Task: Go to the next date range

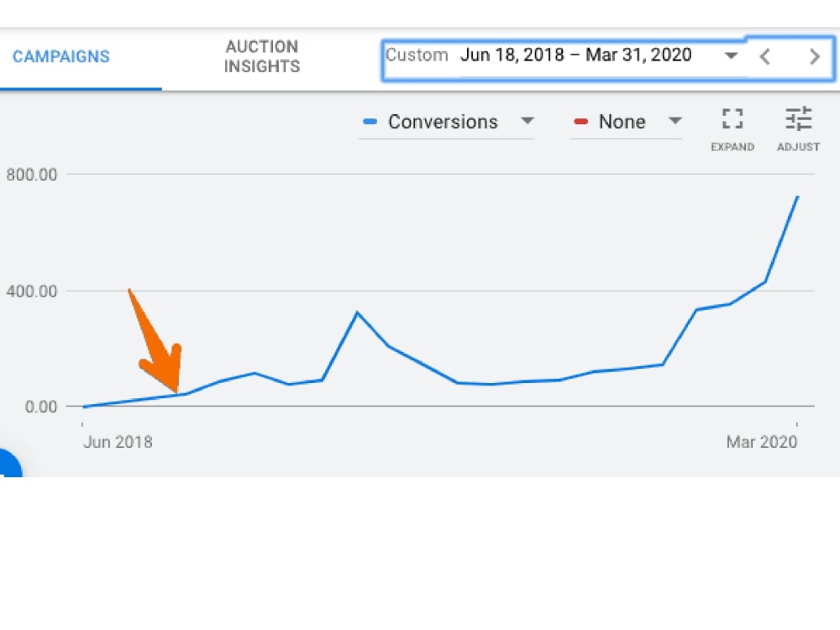Action: click(815, 56)
